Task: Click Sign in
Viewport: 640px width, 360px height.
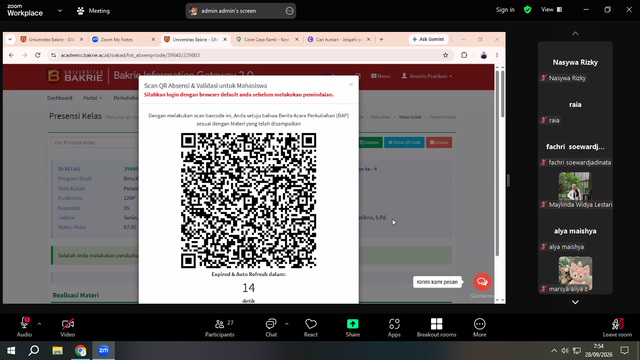Action: [505, 10]
